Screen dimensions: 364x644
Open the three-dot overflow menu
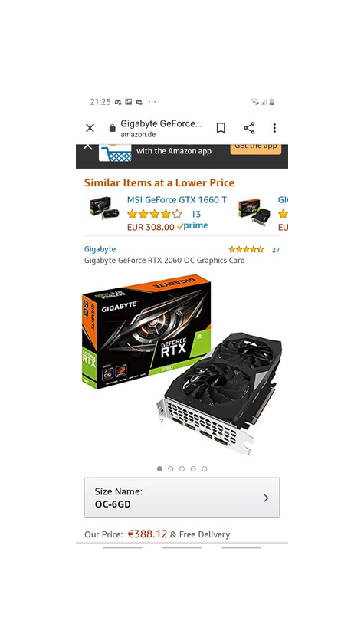click(x=274, y=128)
